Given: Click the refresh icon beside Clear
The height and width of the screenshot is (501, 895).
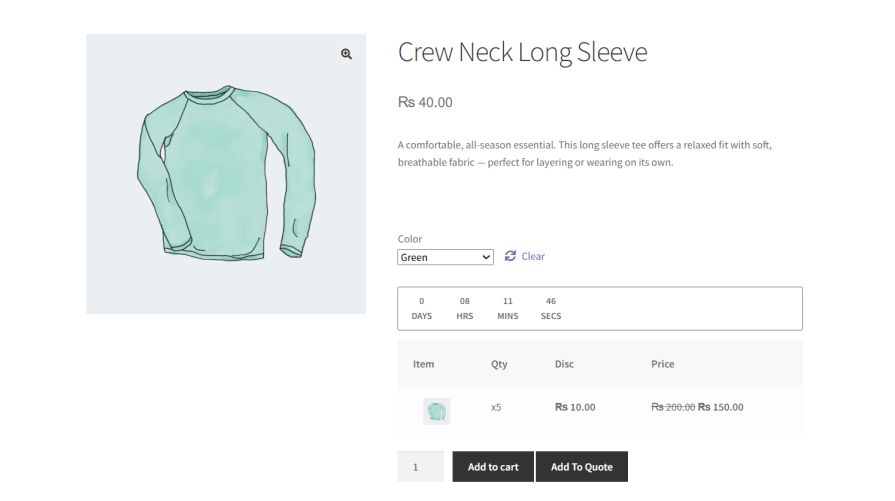Looking at the screenshot, I should [x=510, y=256].
